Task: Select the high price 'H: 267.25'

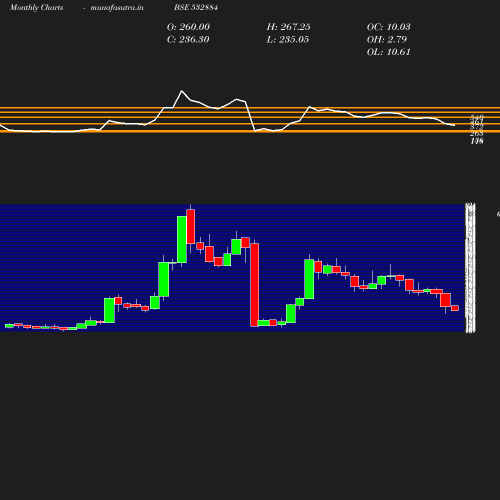Action: (x=289, y=27)
